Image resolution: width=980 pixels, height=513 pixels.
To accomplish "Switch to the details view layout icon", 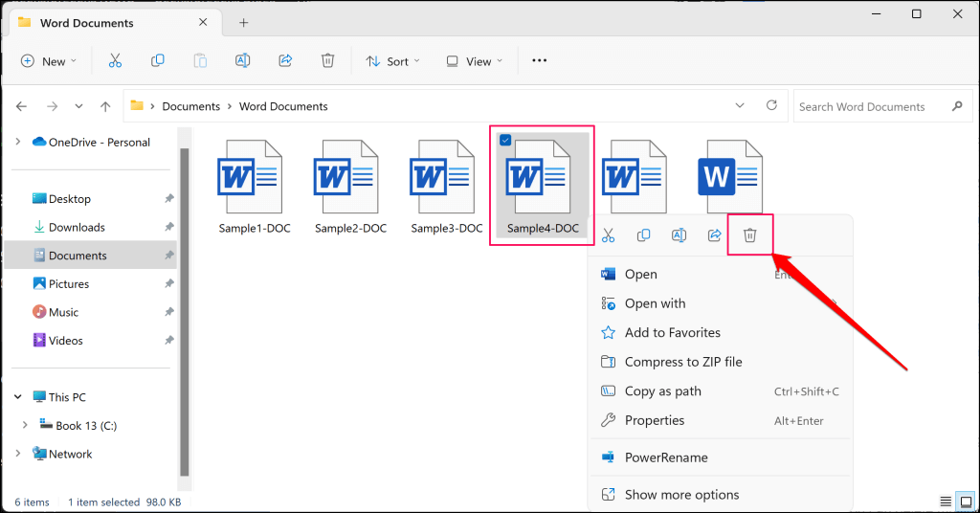I will (946, 502).
